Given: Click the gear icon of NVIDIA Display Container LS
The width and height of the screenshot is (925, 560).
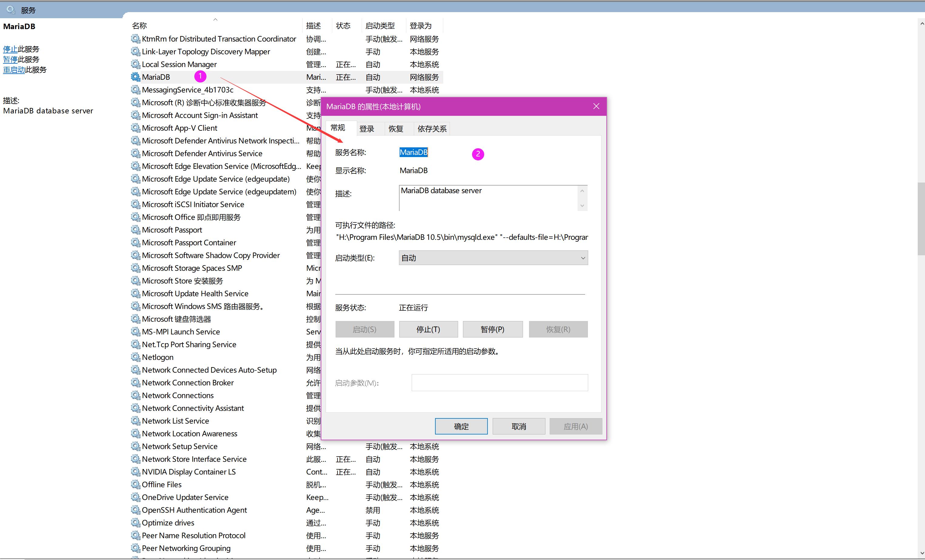Looking at the screenshot, I should coord(135,472).
